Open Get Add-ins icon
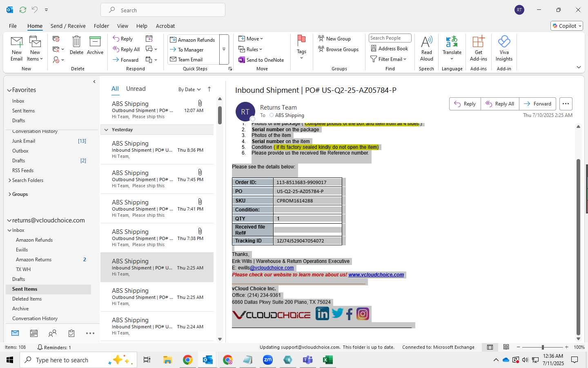Viewport: 588px width, 368px height. click(x=479, y=42)
